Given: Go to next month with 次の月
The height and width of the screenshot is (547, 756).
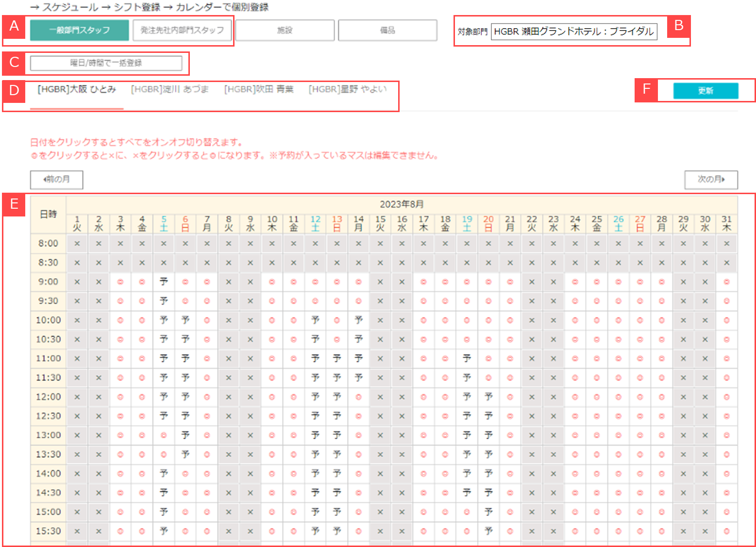Looking at the screenshot, I should (x=711, y=180).
